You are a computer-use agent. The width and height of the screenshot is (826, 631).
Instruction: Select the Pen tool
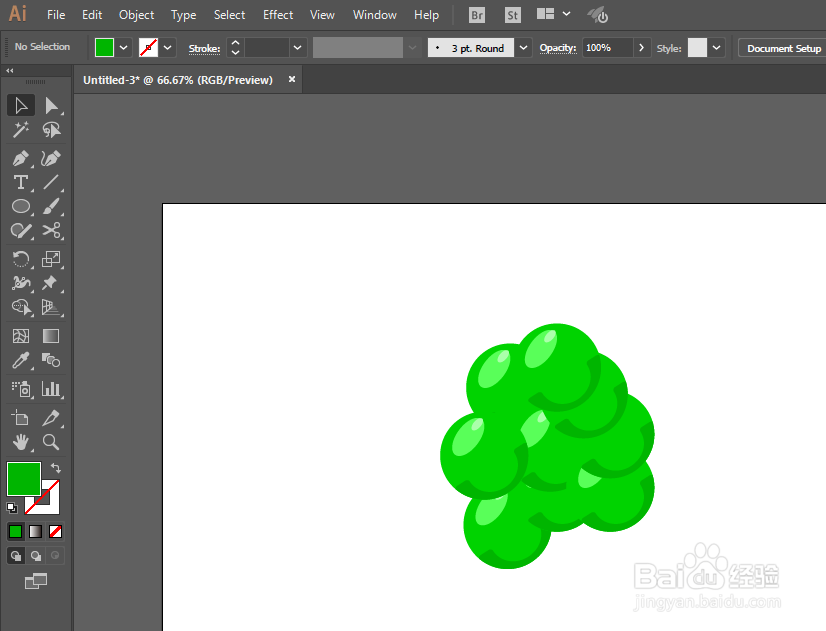click(x=21, y=158)
